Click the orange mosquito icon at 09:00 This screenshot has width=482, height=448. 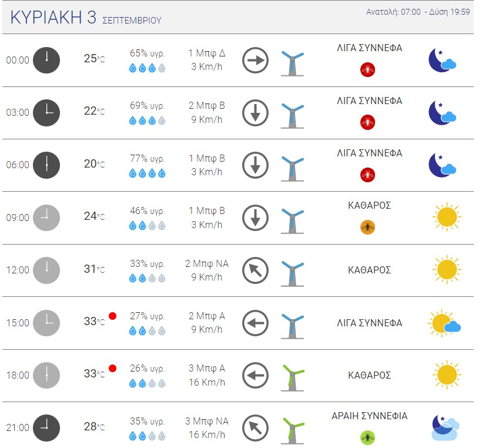tap(367, 227)
